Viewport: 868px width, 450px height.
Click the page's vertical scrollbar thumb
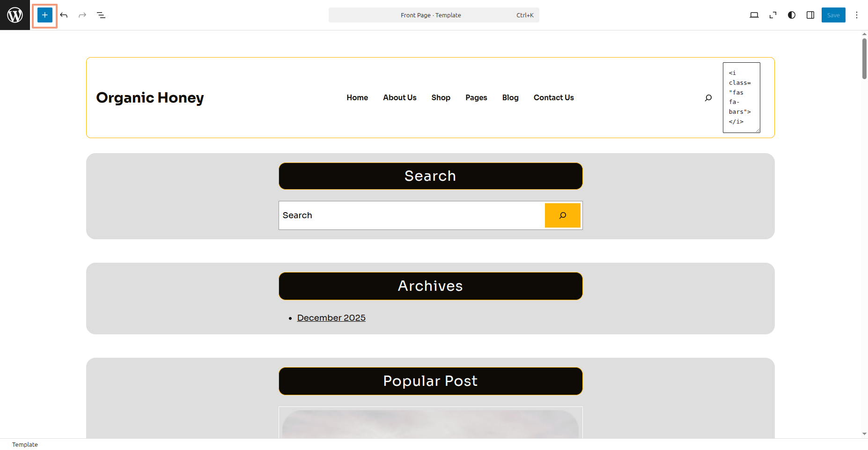click(864, 59)
